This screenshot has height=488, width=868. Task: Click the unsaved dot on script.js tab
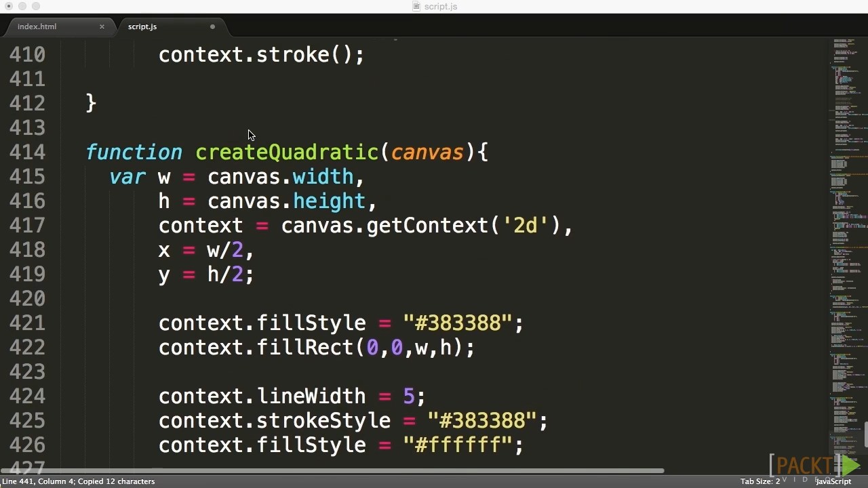212,26
